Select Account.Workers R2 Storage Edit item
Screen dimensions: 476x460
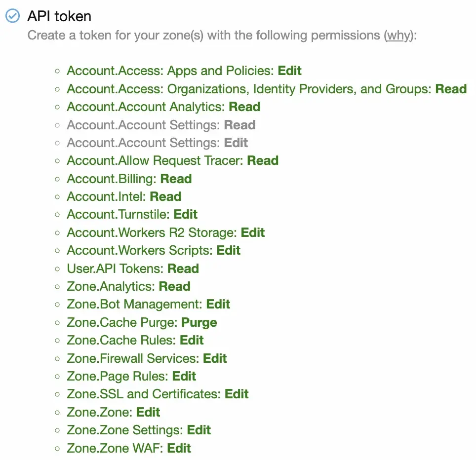point(165,232)
